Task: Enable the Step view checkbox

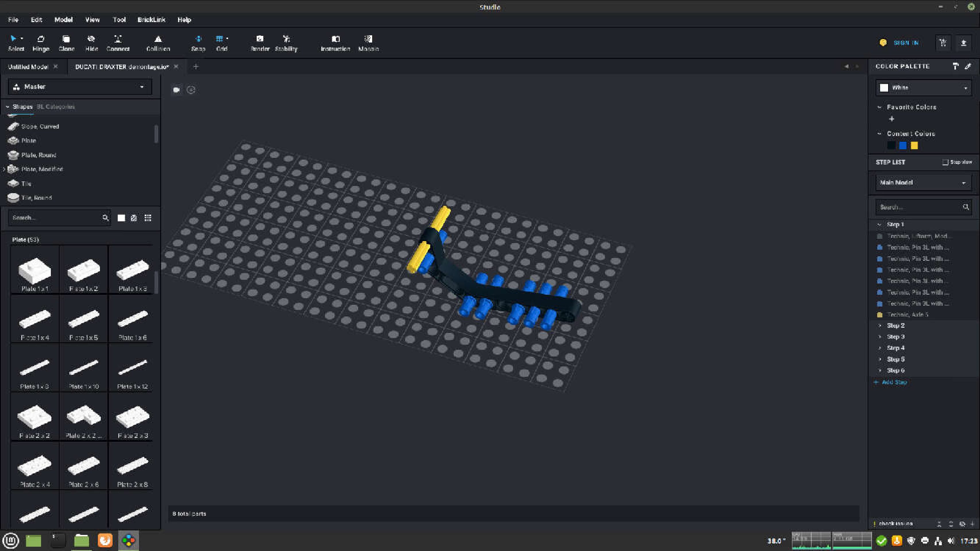Action: (945, 162)
